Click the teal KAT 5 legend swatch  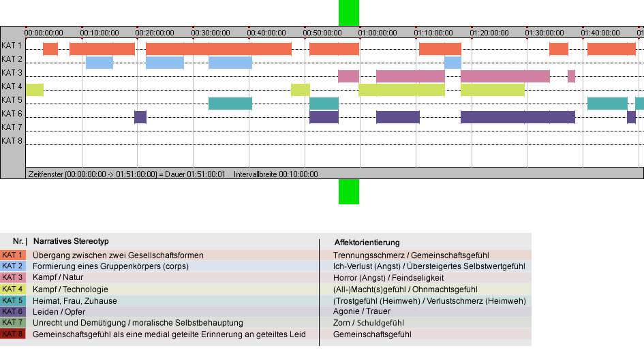(13, 300)
